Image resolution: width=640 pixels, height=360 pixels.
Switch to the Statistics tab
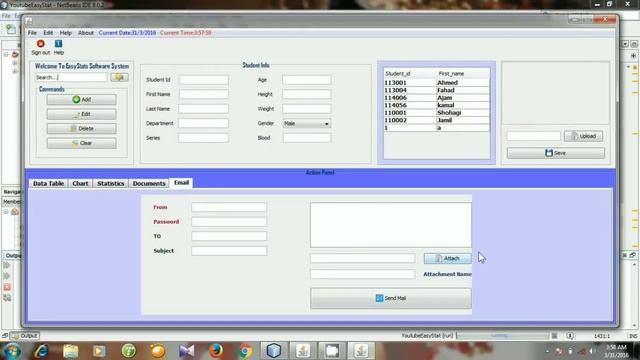(111, 184)
